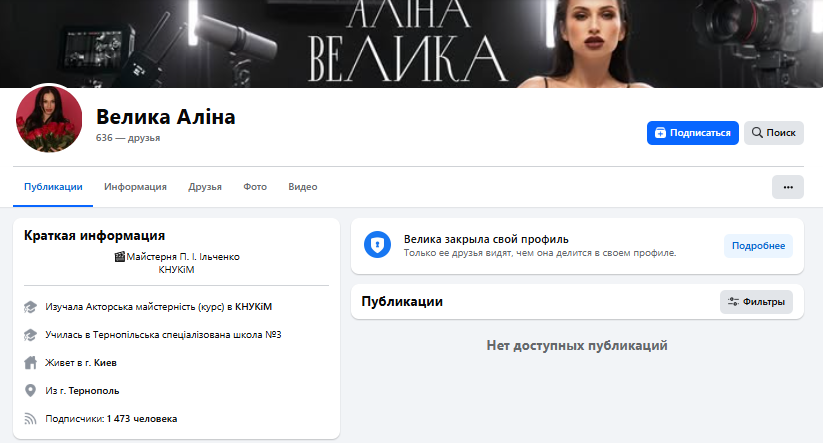Click the graduation cap icon beside КНУКіМ course
Image resolution: width=823 pixels, height=443 pixels.
30,307
